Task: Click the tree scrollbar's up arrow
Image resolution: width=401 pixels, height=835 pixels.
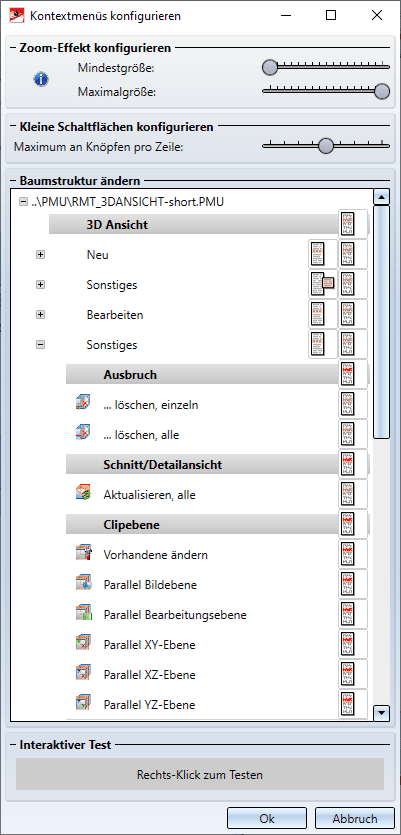Action: pos(382,197)
